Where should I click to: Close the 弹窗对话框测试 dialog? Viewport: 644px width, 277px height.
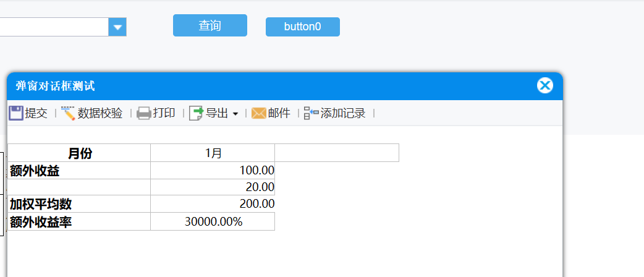coord(544,86)
